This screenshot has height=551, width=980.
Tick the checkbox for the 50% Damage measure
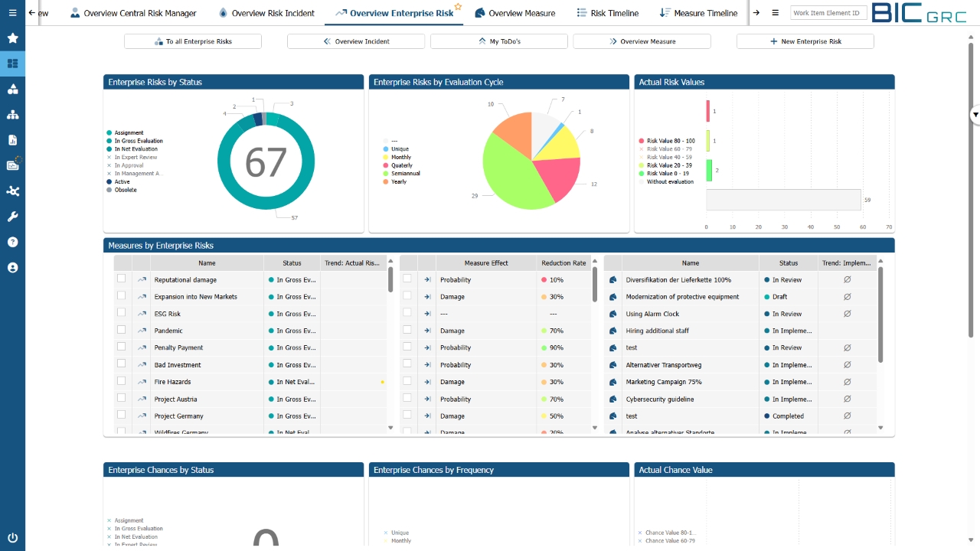(407, 415)
